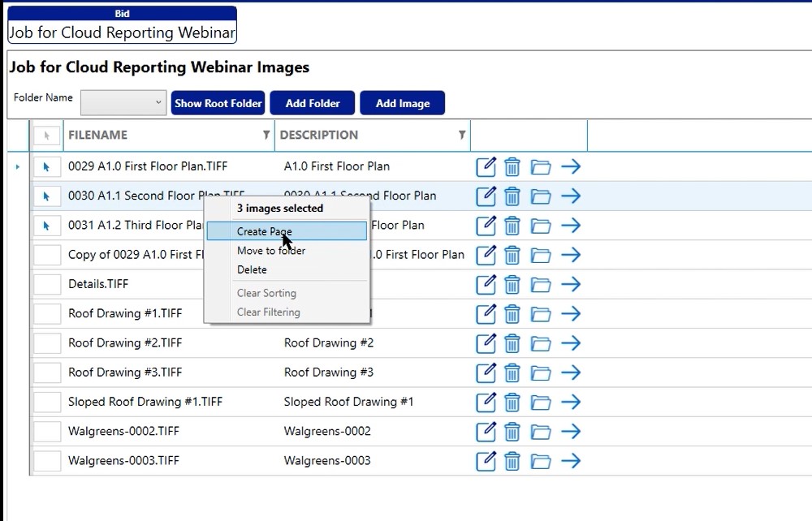The image size is (812, 521).
Task: Click folder icon for 0030 A1.1 Second Floor Plan
Action: [x=541, y=196]
